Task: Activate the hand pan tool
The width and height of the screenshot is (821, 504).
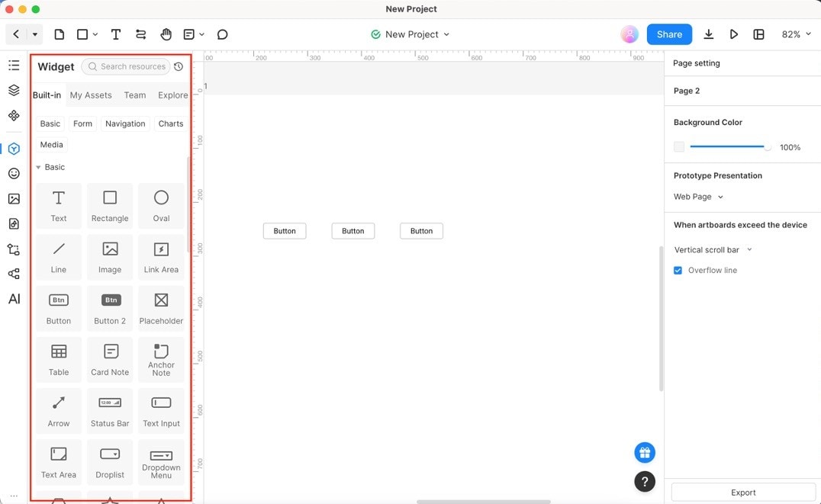Action: click(x=166, y=34)
